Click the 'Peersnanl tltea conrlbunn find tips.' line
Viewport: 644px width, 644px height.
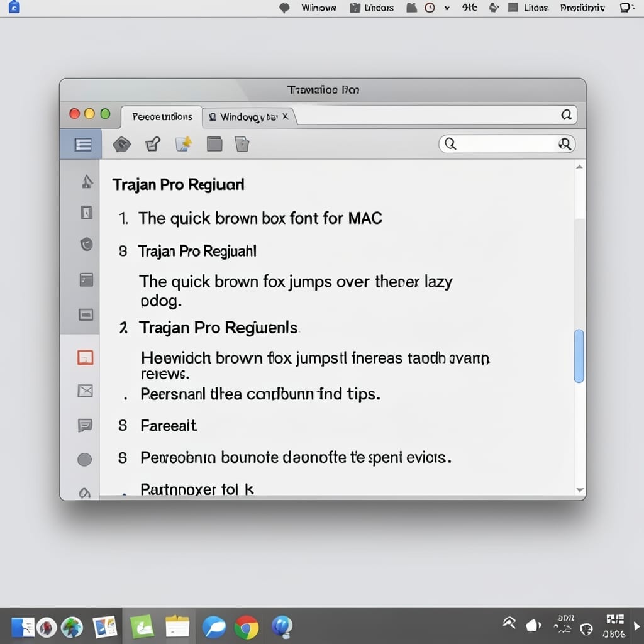(260, 394)
